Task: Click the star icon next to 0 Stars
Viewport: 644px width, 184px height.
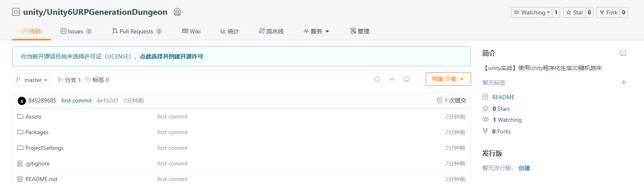Action: click(485, 109)
